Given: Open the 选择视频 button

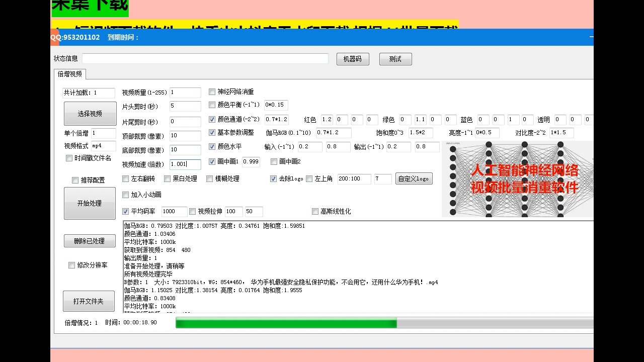Looking at the screenshot, I should click(90, 114).
